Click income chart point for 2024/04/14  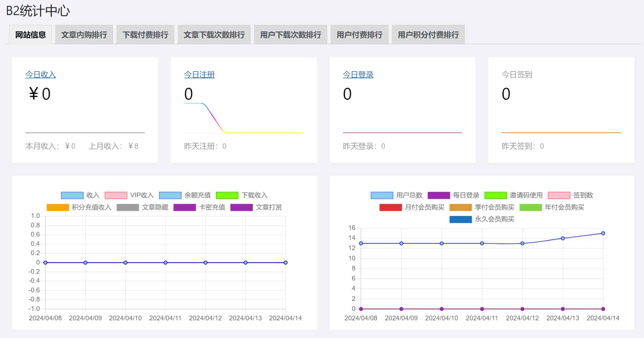click(285, 263)
